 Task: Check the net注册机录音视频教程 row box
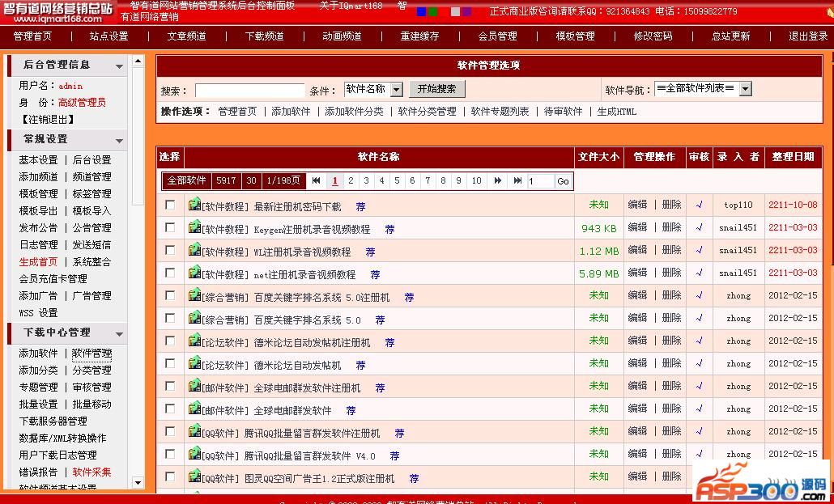click(170, 273)
